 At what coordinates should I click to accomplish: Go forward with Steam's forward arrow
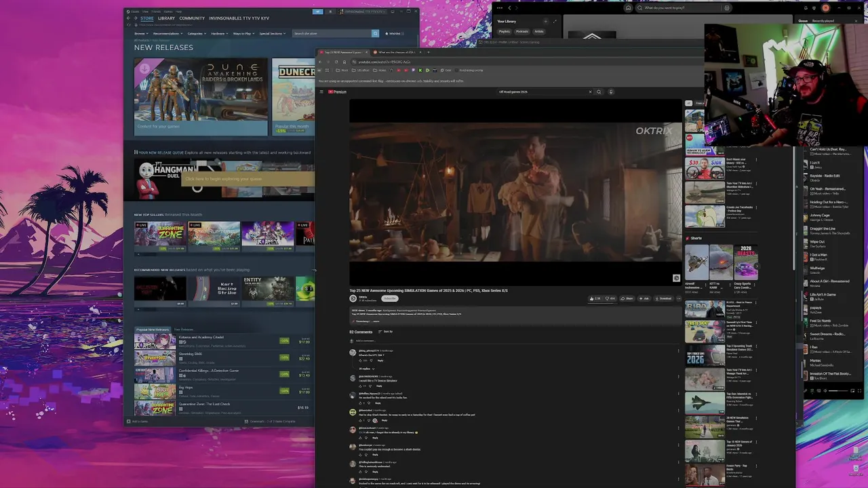[x=136, y=18]
